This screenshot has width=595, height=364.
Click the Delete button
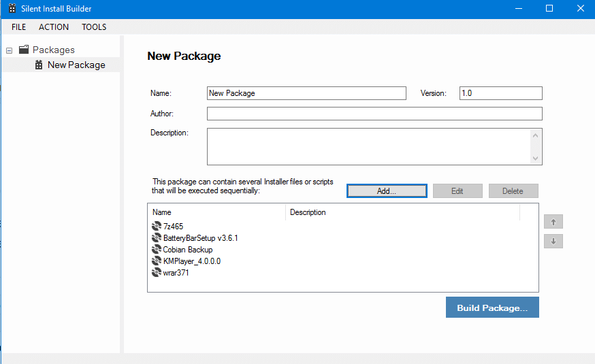[513, 191]
